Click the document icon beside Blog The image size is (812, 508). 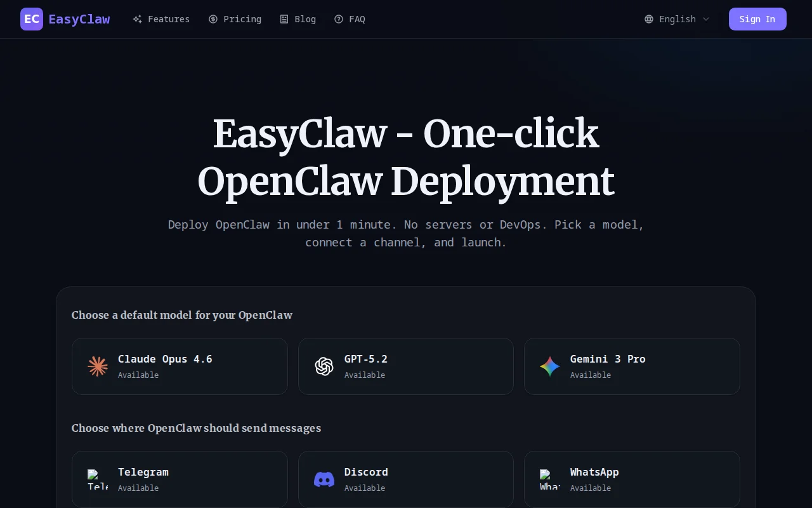[x=284, y=19]
